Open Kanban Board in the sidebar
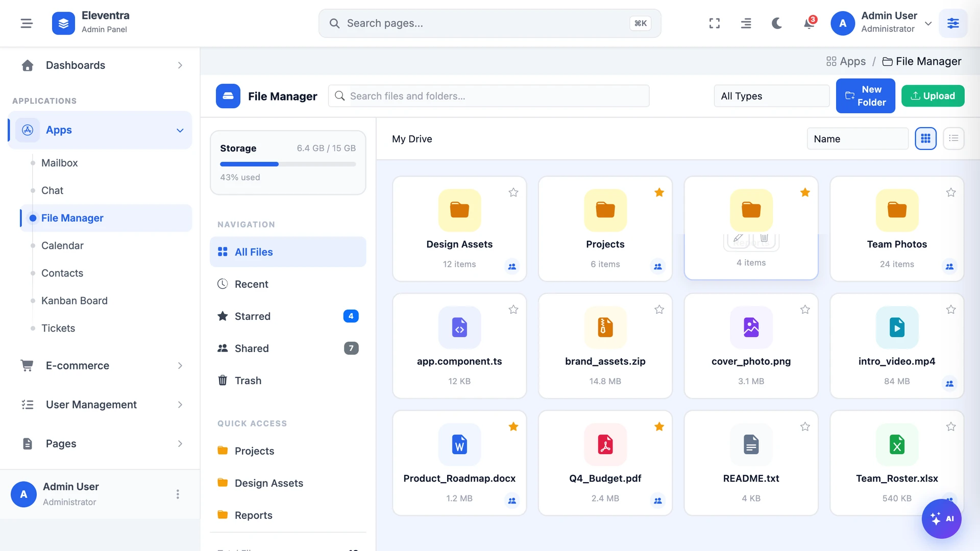This screenshot has width=980, height=551. tap(106, 300)
